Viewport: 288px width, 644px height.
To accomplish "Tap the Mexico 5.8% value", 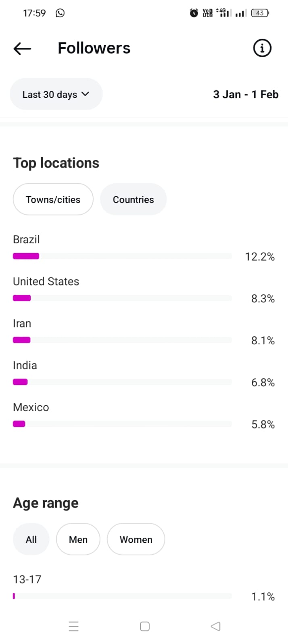I will [x=263, y=425].
